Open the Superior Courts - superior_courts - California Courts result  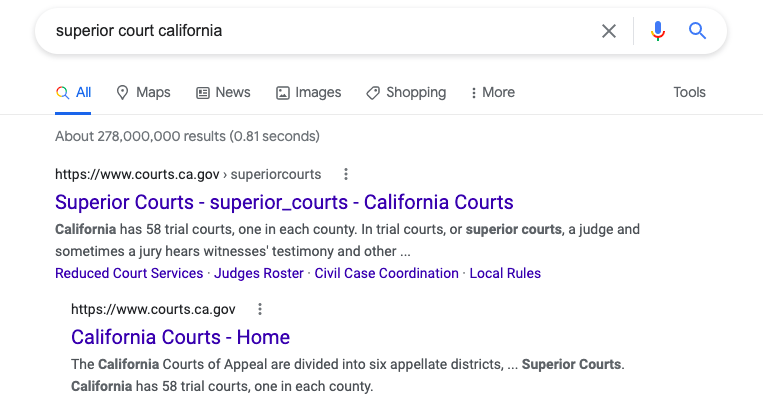[284, 202]
